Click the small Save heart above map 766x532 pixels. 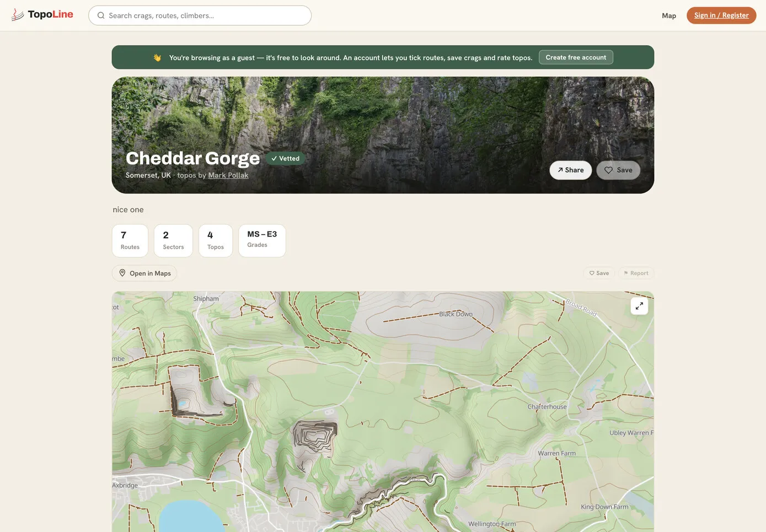599,273
